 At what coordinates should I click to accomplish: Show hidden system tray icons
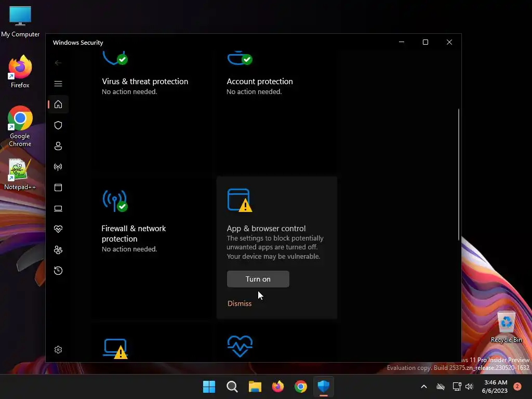pyautogui.click(x=424, y=387)
